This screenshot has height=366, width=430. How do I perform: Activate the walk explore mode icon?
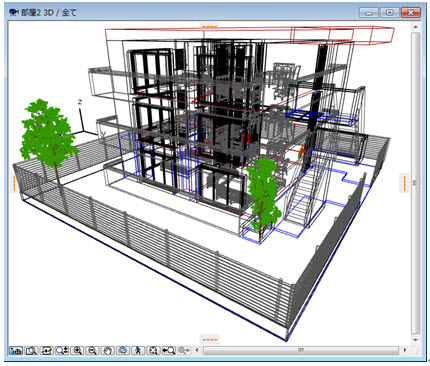(138, 350)
